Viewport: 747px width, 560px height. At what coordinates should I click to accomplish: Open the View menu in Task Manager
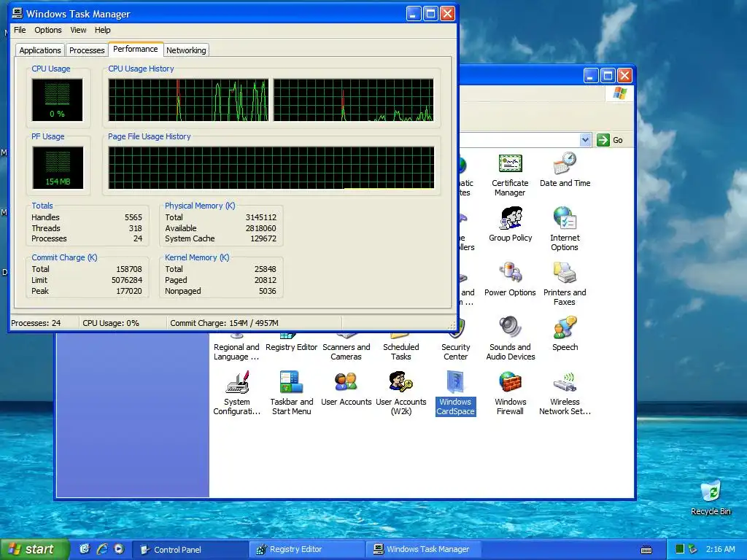(x=78, y=30)
